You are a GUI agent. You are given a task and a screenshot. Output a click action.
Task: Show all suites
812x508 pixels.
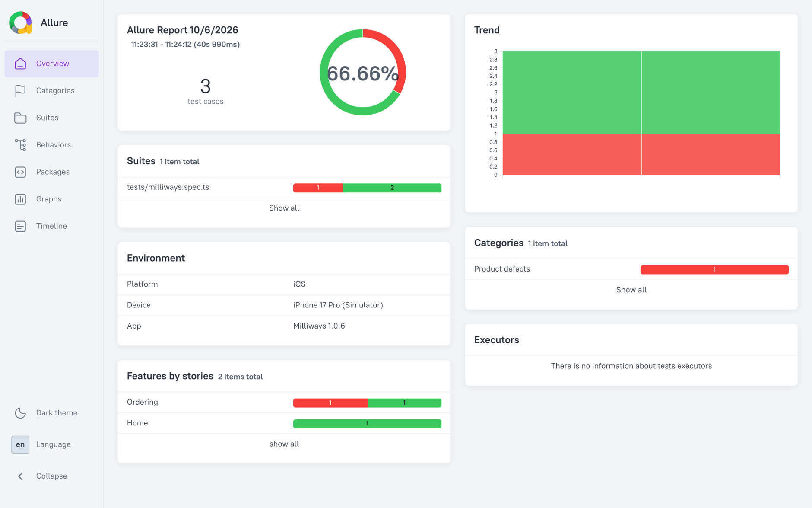(x=284, y=208)
